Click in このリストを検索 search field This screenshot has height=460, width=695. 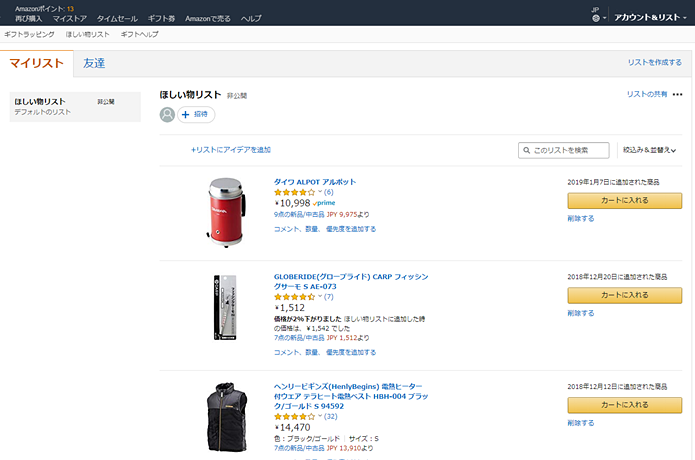[x=564, y=150]
